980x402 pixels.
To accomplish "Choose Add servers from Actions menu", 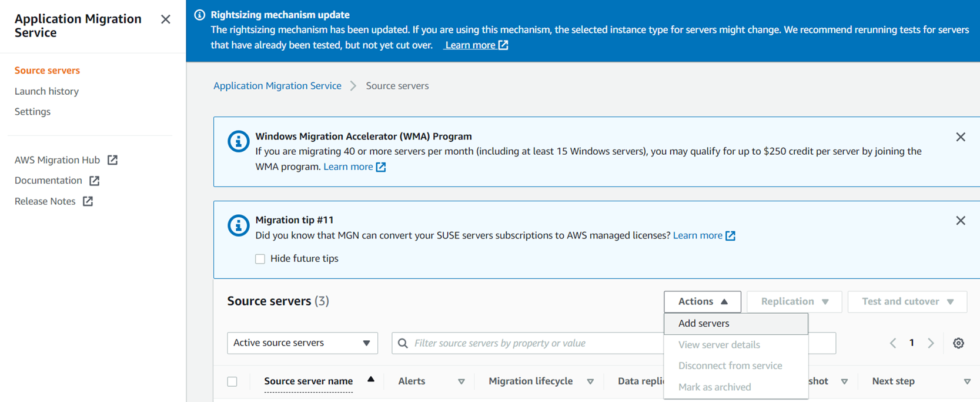I will (x=736, y=324).
